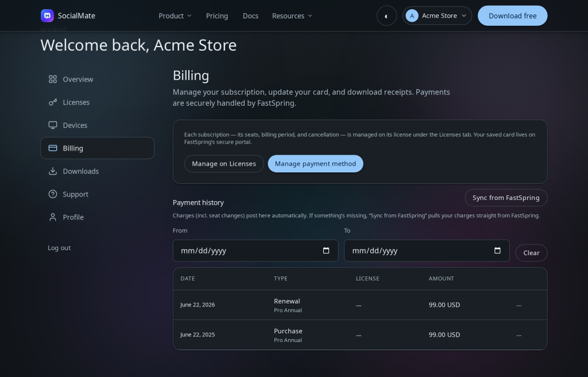Switch to the Licenses section
The height and width of the screenshot is (377, 588).
[98, 102]
